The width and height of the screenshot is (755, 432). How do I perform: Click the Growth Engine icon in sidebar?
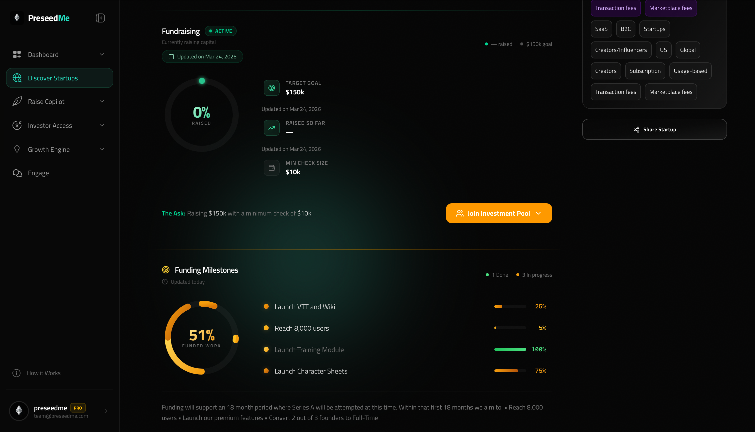[x=18, y=149]
